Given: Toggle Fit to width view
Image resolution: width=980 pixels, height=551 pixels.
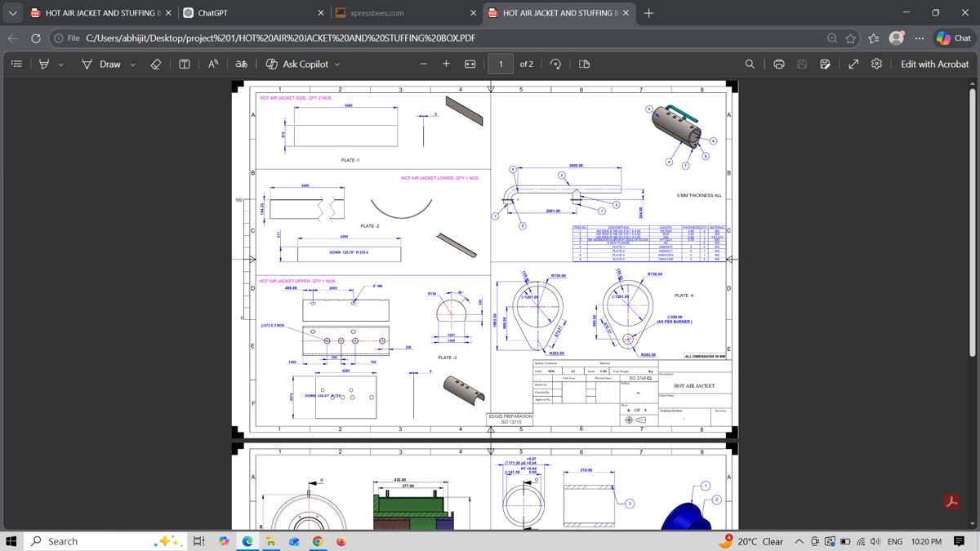Looking at the screenshot, I should coord(470,64).
